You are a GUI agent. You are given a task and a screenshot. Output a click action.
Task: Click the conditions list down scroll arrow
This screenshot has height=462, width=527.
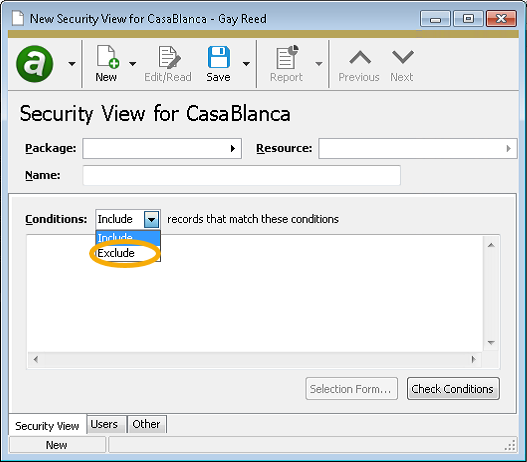point(491,343)
